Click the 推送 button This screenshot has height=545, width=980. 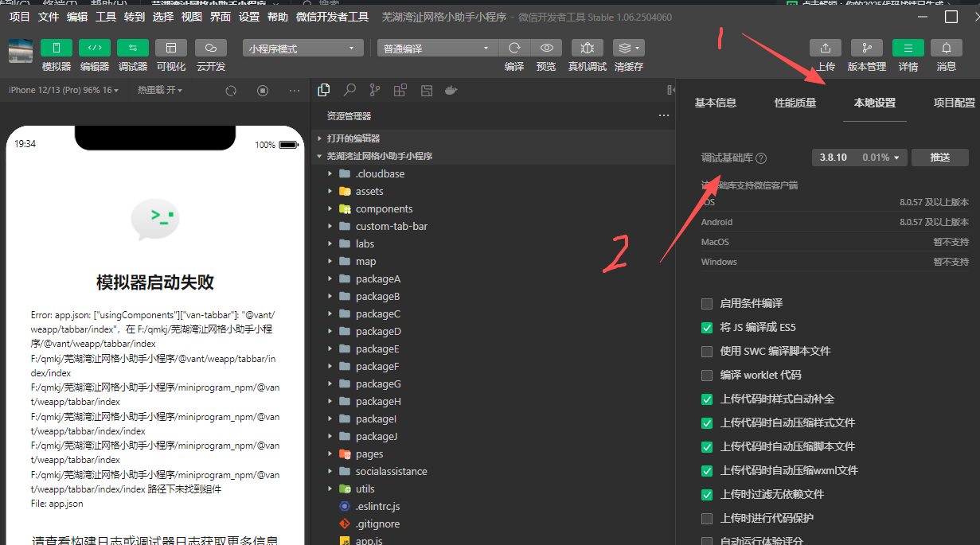pos(939,158)
